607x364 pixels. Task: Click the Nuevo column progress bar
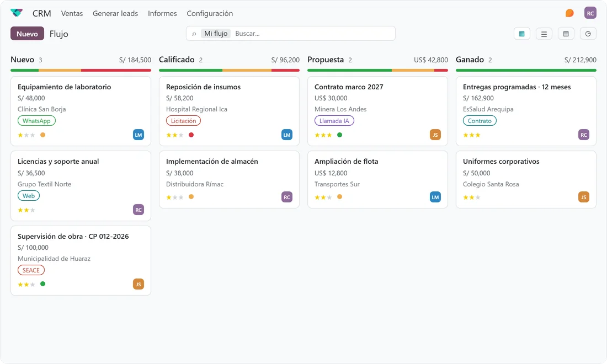[81, 71]
